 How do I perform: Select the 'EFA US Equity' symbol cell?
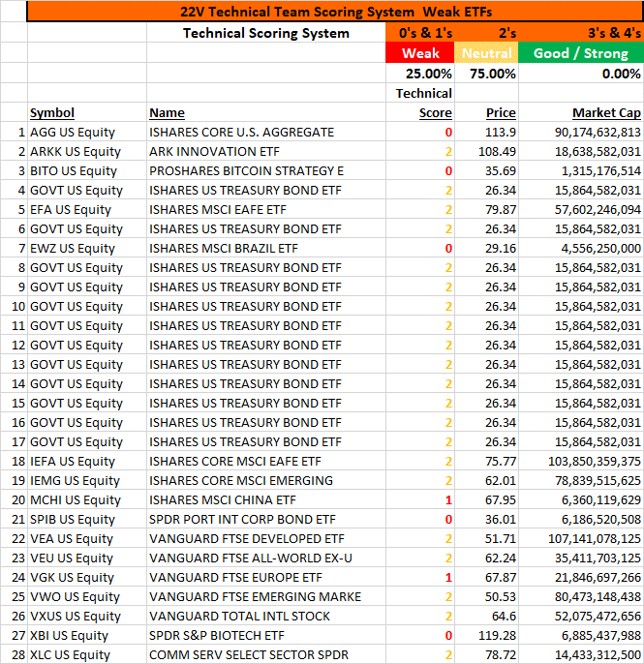[x=87, y=210]
